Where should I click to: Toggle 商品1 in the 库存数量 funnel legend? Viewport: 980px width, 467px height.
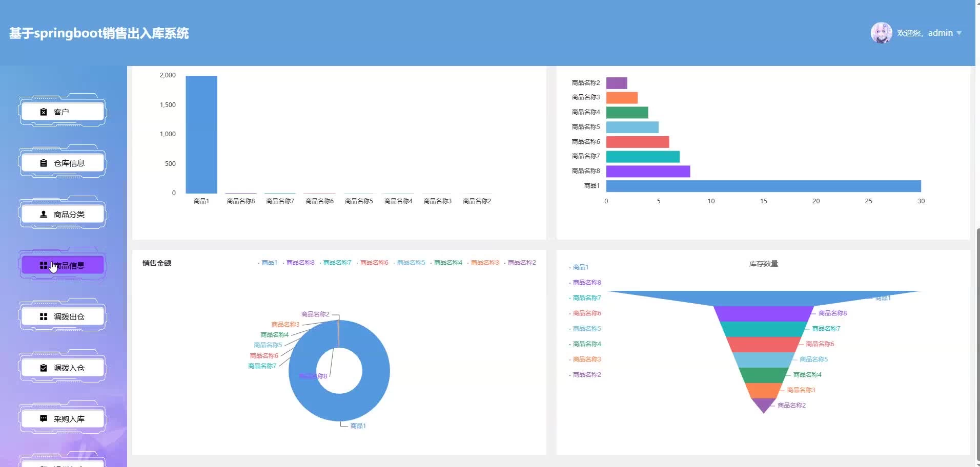click(x=579, y=267)
